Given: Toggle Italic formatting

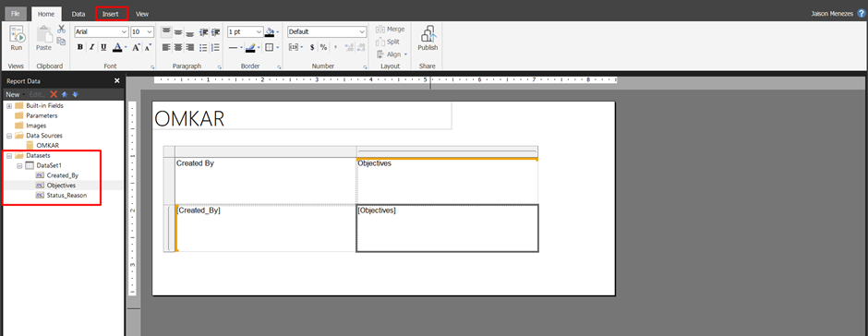Looking at the screenshot, I should [x=92, y=48].
